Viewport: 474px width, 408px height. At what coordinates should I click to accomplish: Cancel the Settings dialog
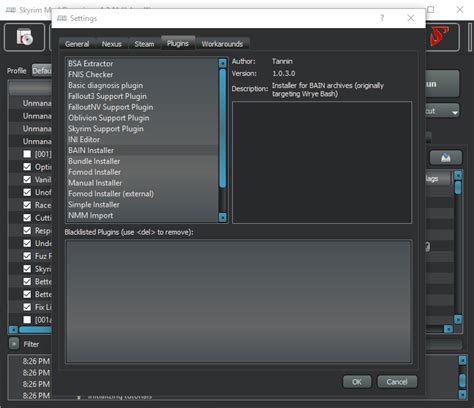point(397,382)
